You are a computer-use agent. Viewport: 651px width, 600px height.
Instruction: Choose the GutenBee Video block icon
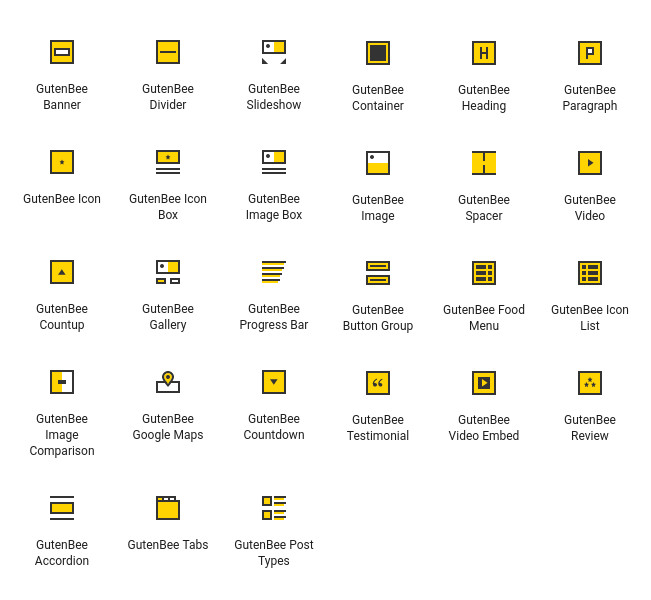[x=590, y=163]
